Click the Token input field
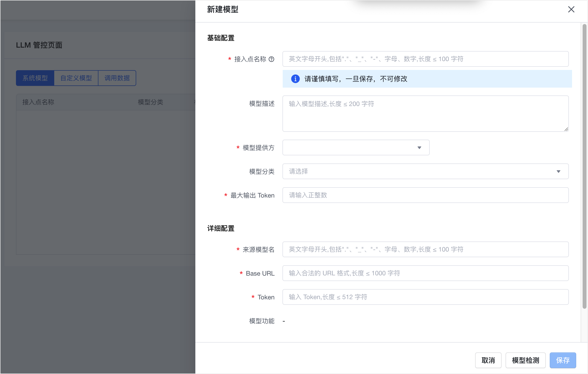 pyautogui.click(x=425, y=297)
